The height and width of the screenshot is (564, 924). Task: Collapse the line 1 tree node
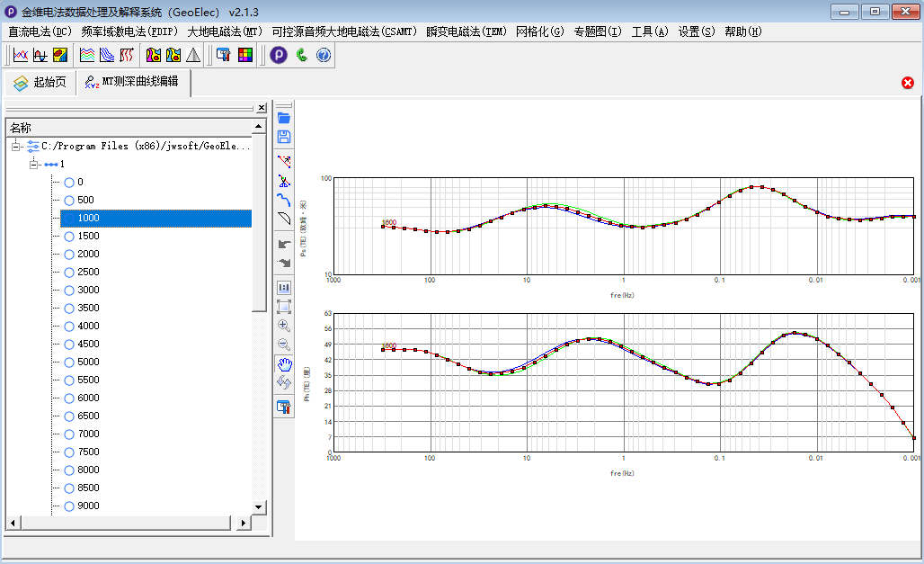(x=33, y=164)
